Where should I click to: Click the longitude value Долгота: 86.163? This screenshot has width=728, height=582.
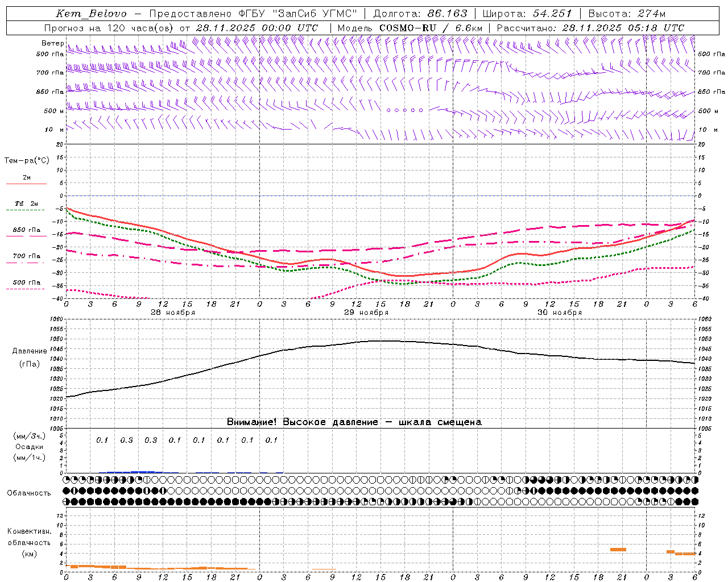pos(420,14)
